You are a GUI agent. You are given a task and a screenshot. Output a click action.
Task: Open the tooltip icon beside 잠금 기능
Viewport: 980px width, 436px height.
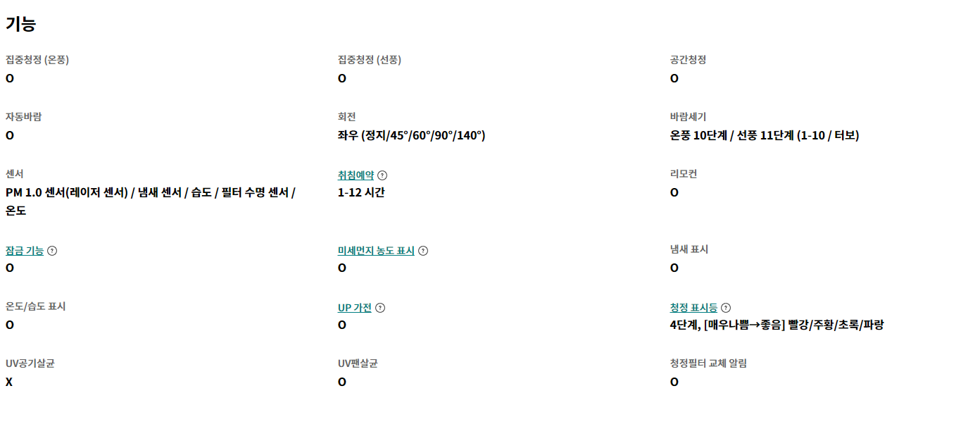(x=52, y=251)
